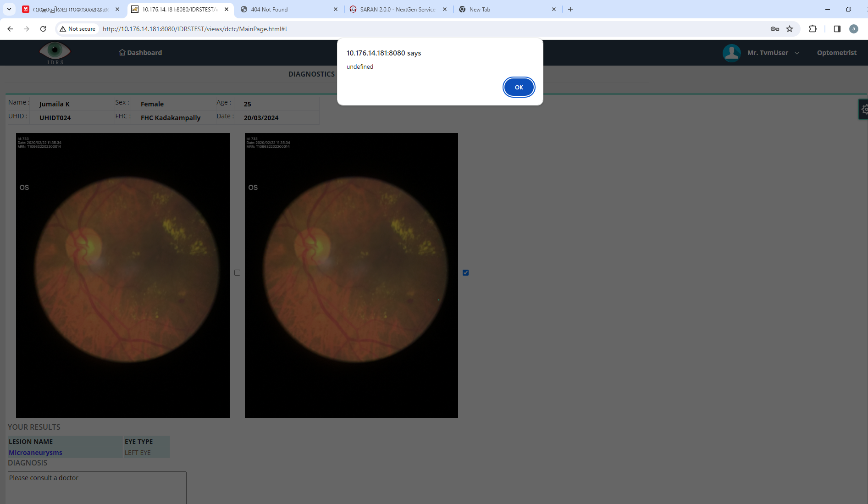Open a new browser tab
The height and width of the screenshot is (504, 868).
570,9
